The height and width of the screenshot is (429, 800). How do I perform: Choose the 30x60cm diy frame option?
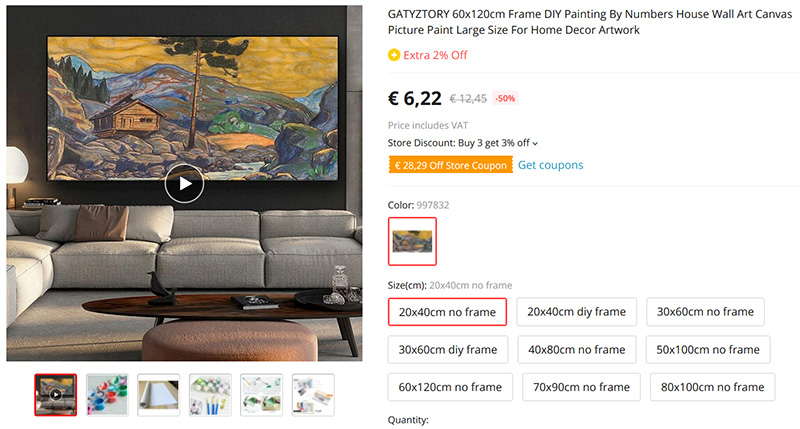point(448,349)
